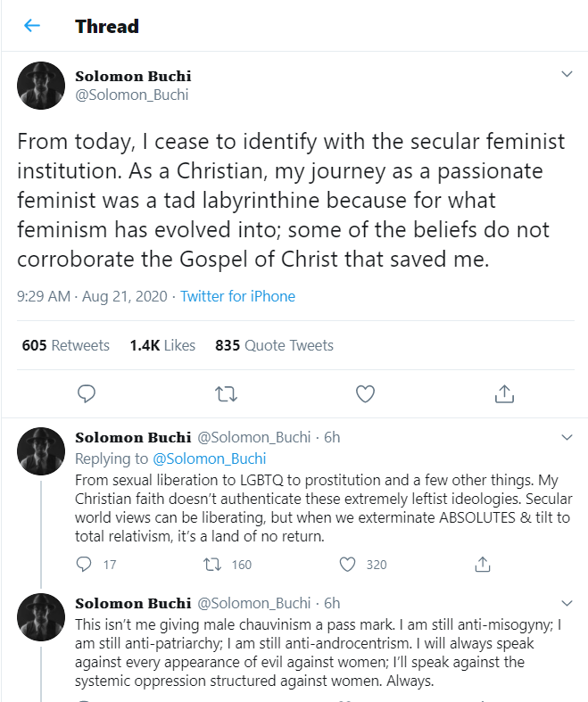Retweet the main tweet
Viewport: 588px width, 702px height.
(225, 392)
